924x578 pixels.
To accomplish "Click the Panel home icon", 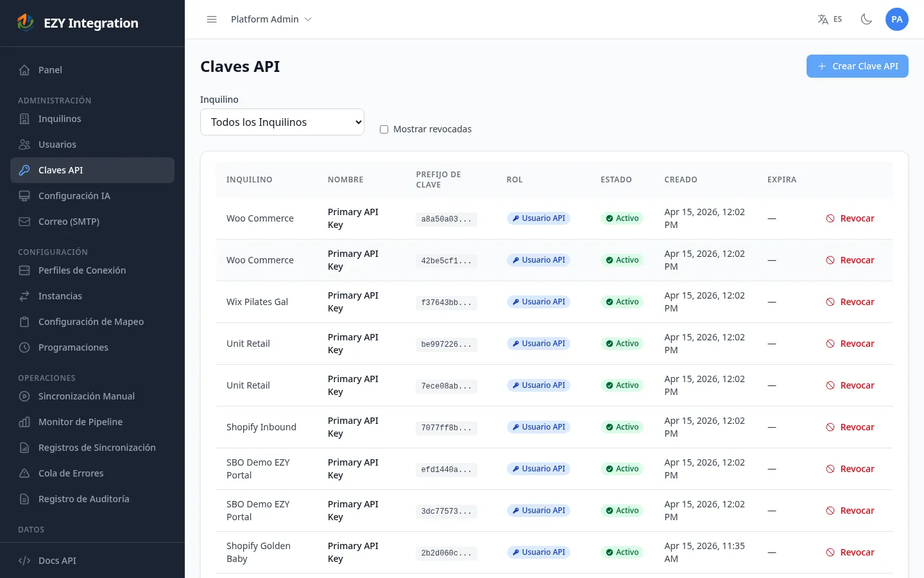I will tap(24, 70).
